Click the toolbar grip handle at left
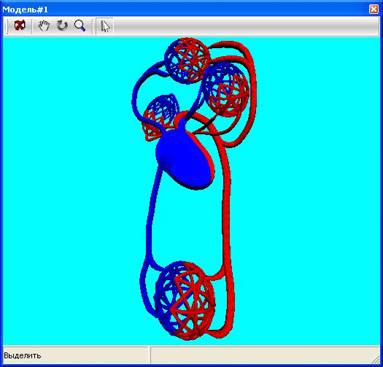Image resolution: width=383 pixels, height=367 pixels. (x=7, y=26)
